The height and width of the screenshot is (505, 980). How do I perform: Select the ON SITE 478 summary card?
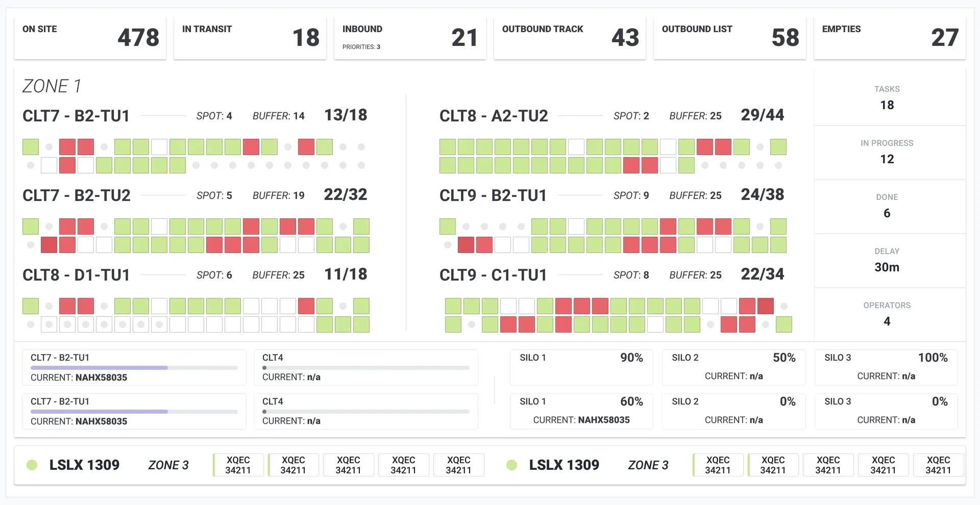(x=90, y=37)
